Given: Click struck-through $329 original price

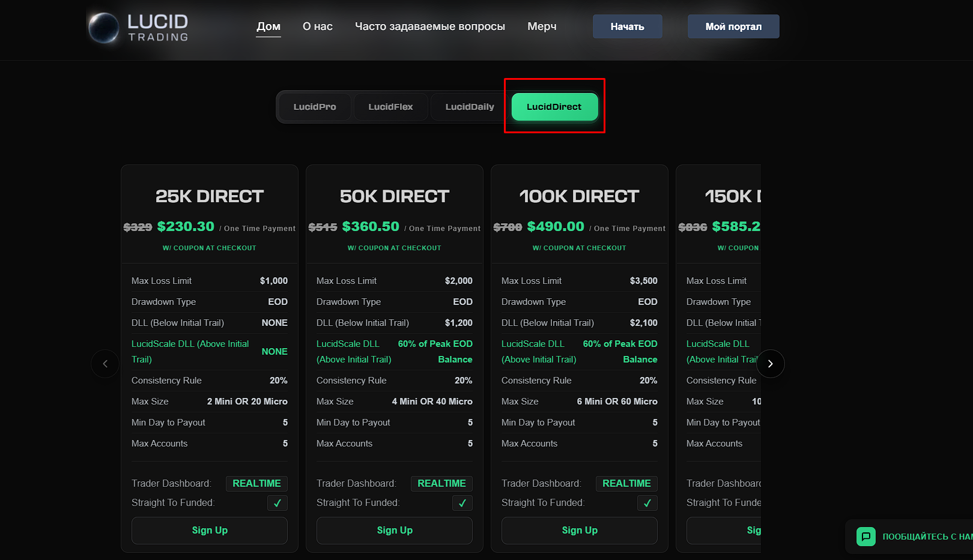Looking at the screenshot, I should pyautogui.click(x=138, y=227).
